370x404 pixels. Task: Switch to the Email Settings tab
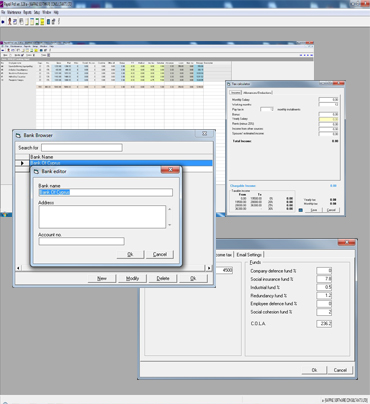[249, 254]
